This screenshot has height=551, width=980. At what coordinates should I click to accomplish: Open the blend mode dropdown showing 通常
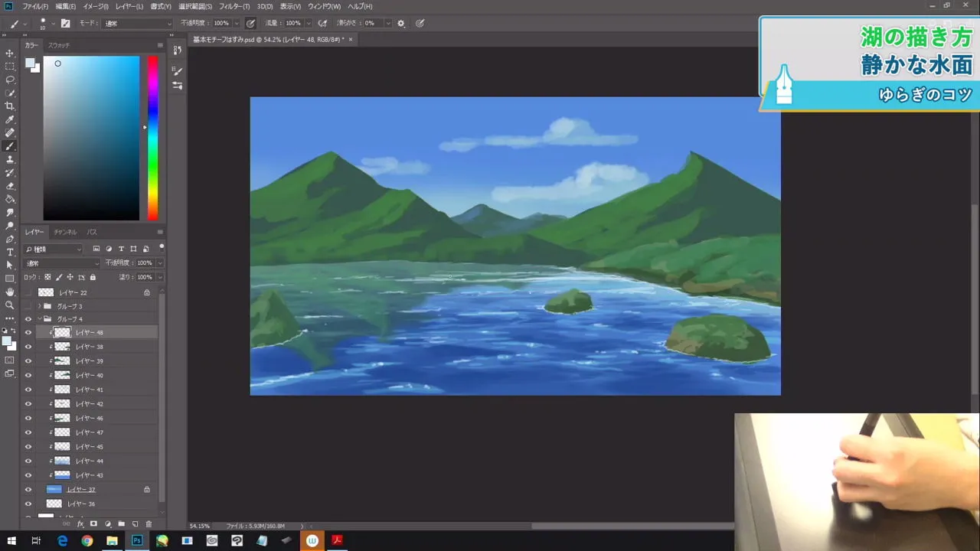pos(60,262)
